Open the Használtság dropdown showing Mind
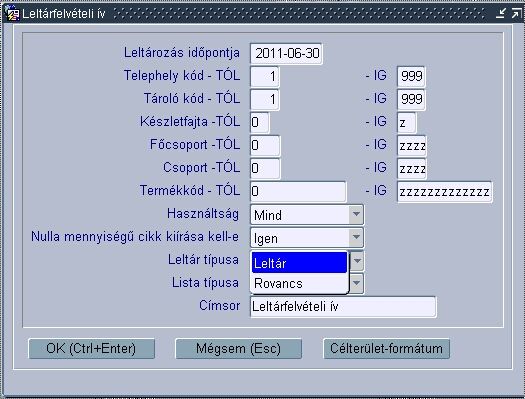The image size is (525, 399). click(307, 215)
